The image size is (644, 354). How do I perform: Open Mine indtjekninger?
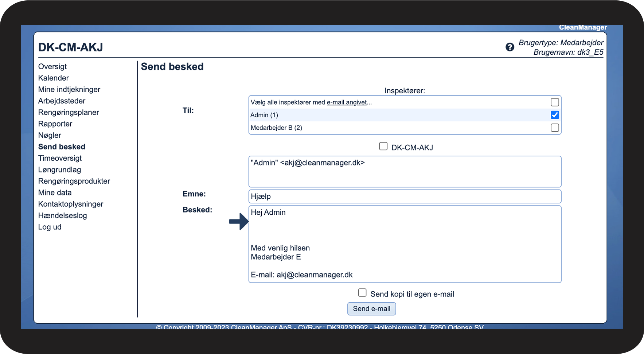click(x=69, y=89)
